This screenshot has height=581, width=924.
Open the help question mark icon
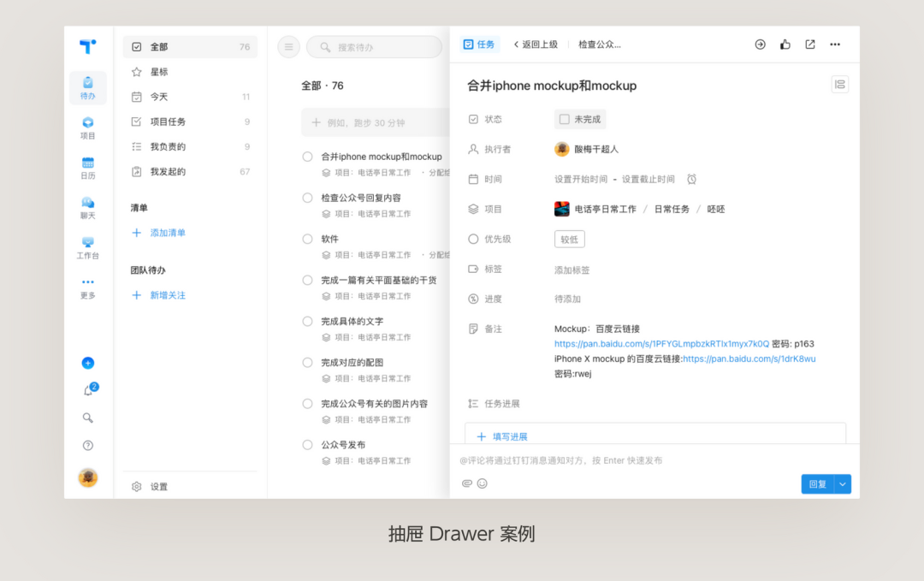click(x=88, y=446)
